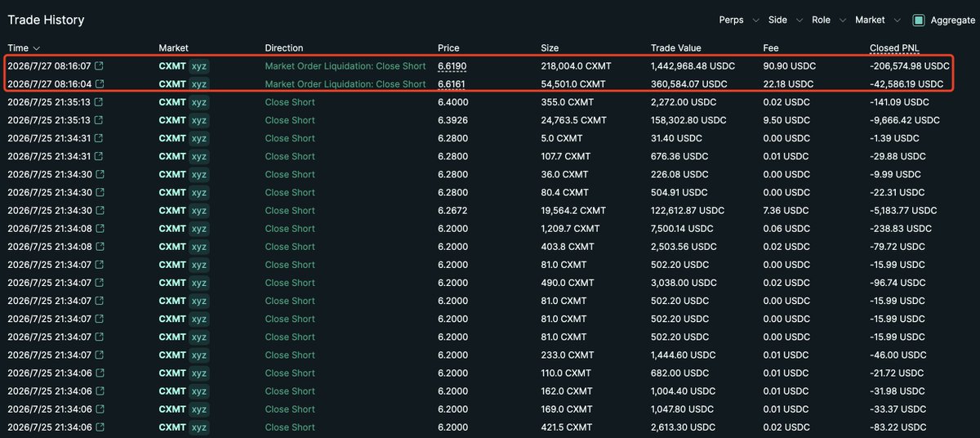
Task: Click closed PNL -83.22 USDC
Action: coord(898,427)
